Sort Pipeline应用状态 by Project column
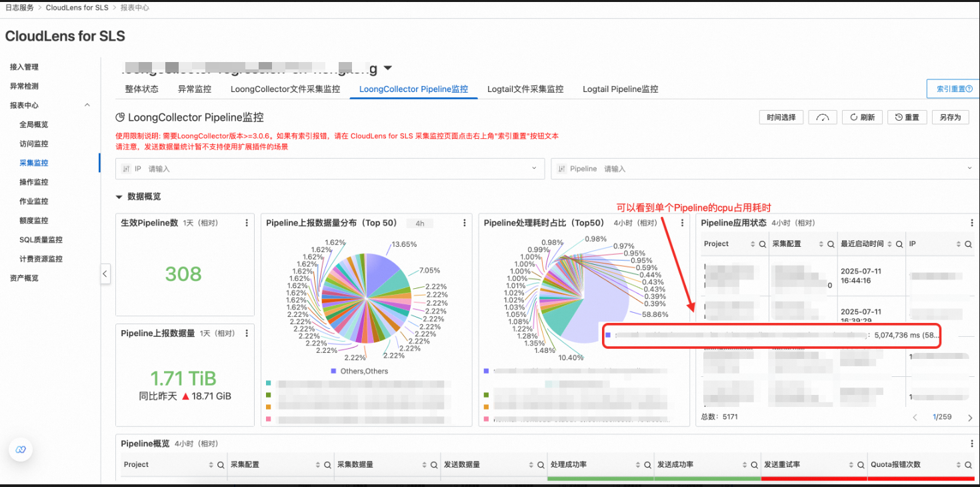This screenshot has height=487, width=980. point(753,244)
